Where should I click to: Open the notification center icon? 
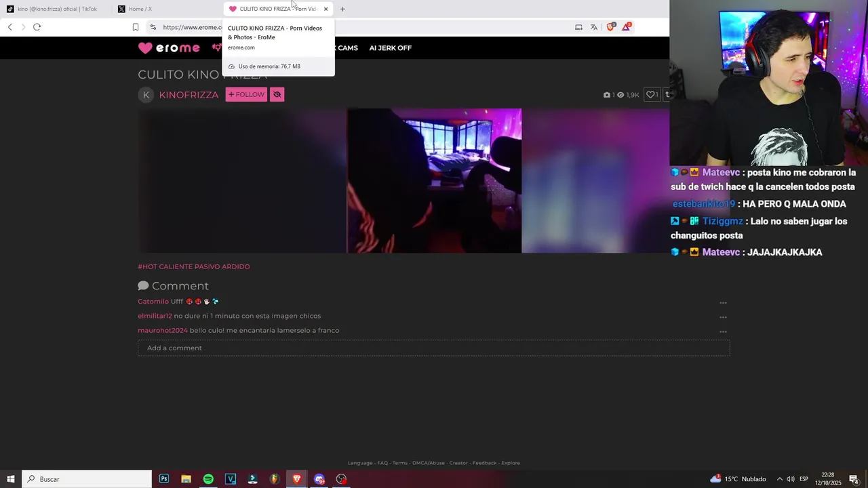click(x=854, y=479)
